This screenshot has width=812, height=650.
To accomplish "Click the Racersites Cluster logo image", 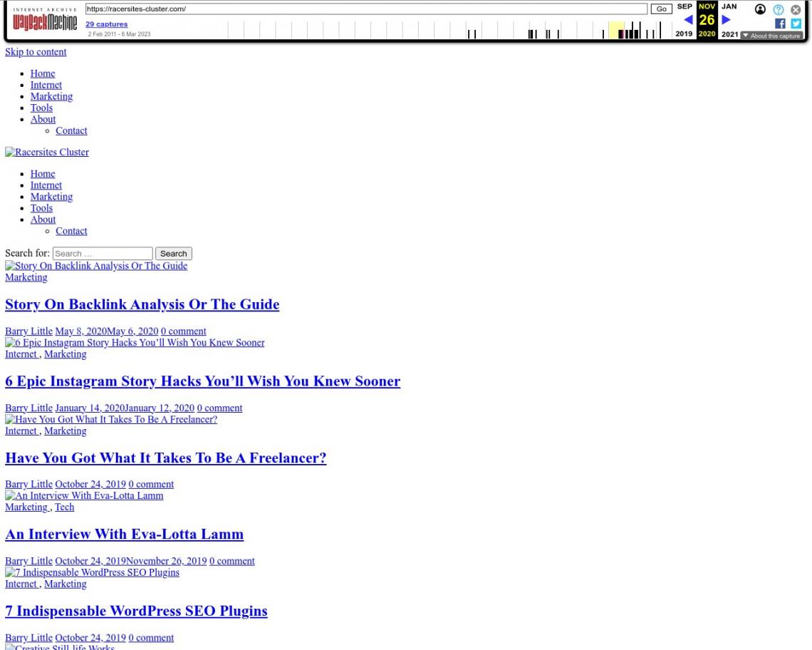I will click(x=47, y=153).
